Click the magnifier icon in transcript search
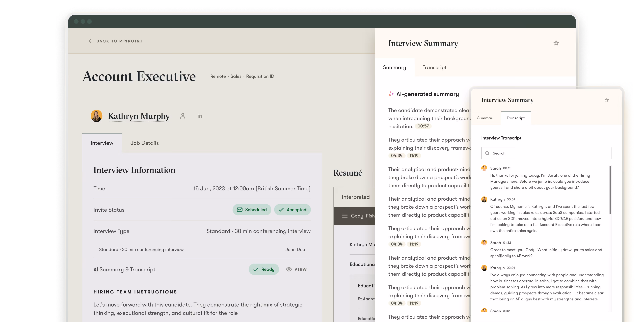This screenshot has width=644, height=322. 487,153
